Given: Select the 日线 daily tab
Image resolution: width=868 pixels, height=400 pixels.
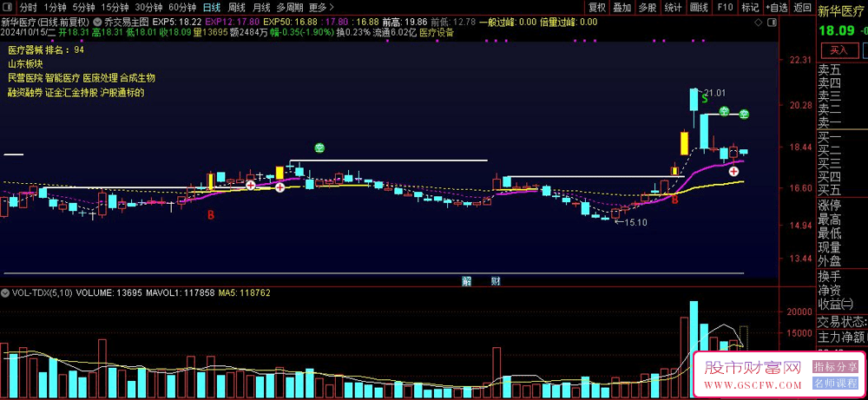Looking at the screenshot, I should [211, 8].
